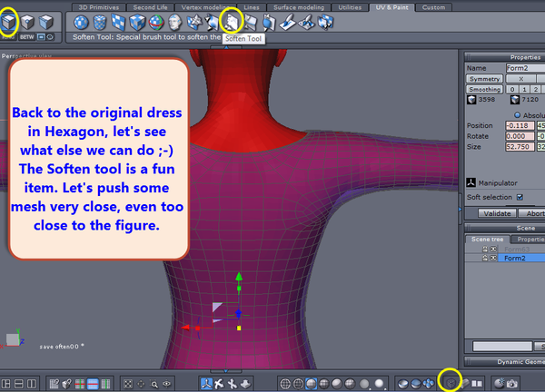Select the Soften Tool brush icon
The image size is (545, 392).
pos(231,22)
